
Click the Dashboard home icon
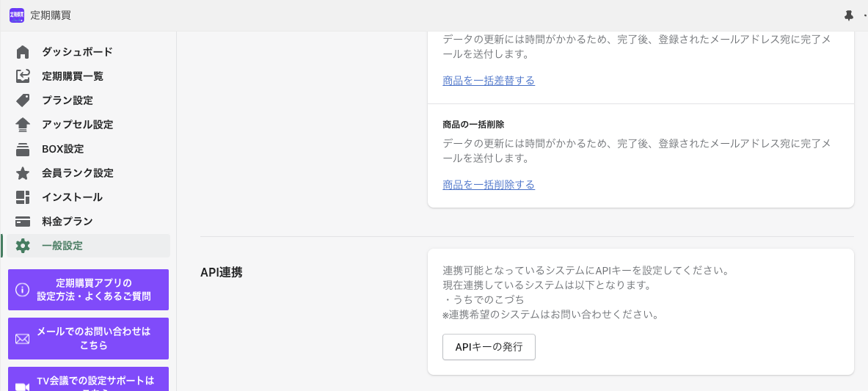click(x=23, y=52)
